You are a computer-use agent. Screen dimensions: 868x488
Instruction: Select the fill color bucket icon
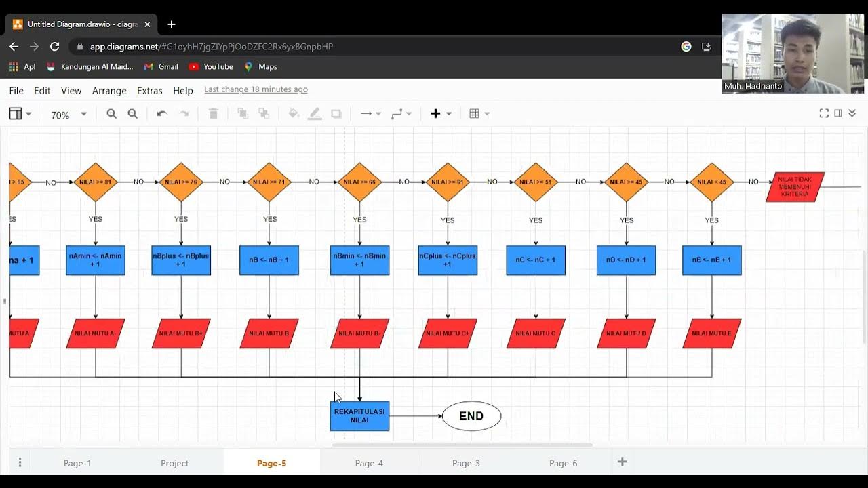coord(294,114)
